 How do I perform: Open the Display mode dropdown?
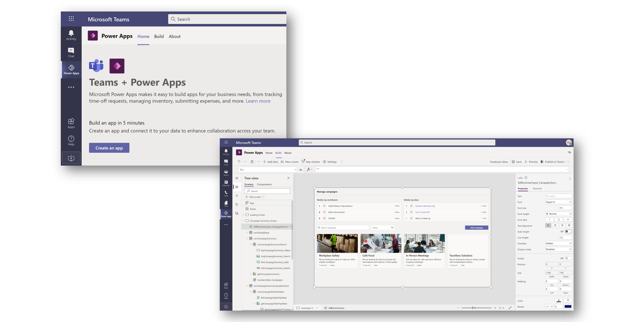pyautogui.click(x=558, y=249)
